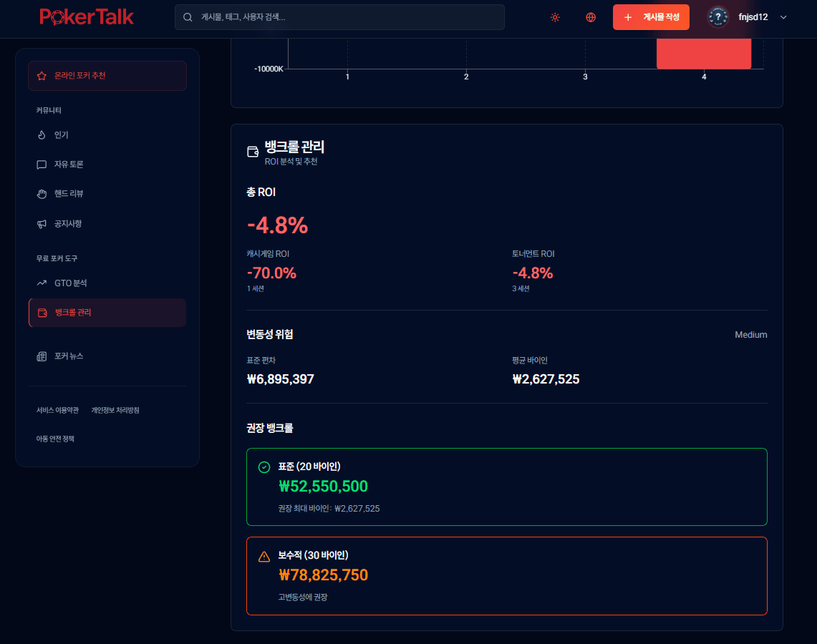
Task: Click the 게시물 작성 button
Action: click(x=651, y=17)
